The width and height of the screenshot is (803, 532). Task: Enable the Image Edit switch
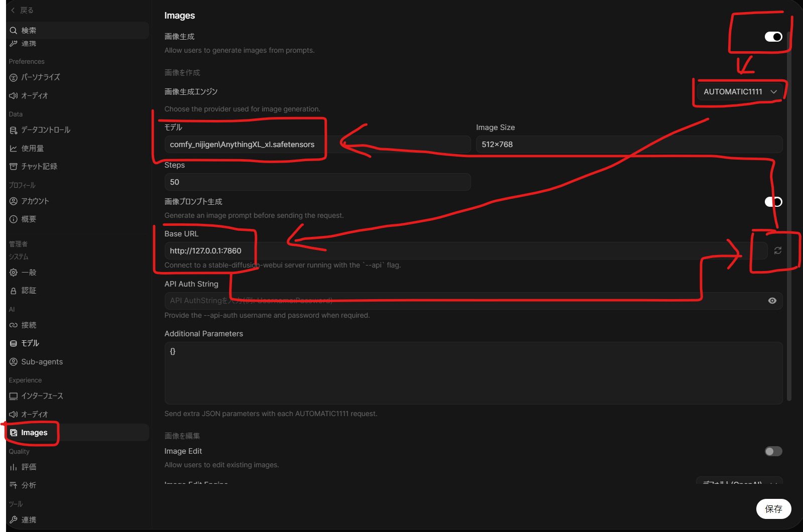(773, 451)
